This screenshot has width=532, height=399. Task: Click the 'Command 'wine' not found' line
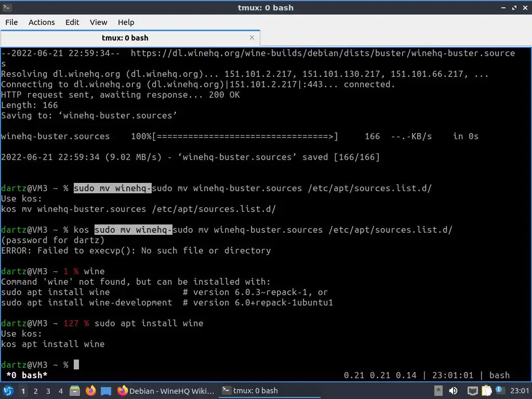tap(136, 282)
